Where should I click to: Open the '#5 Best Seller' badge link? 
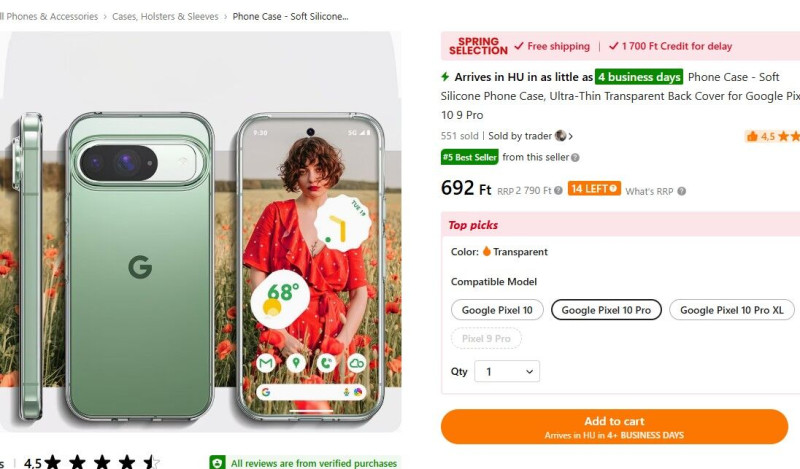coord(469,157)
